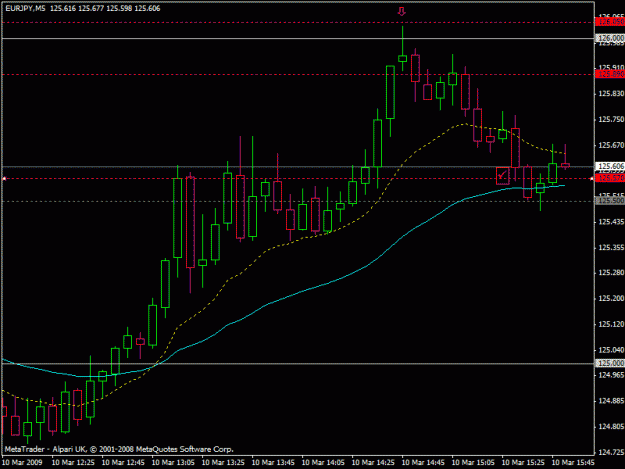Screen dimensions: 625x469
Task: Click the 125.750 price axis value
Action: tap(611, 119)
